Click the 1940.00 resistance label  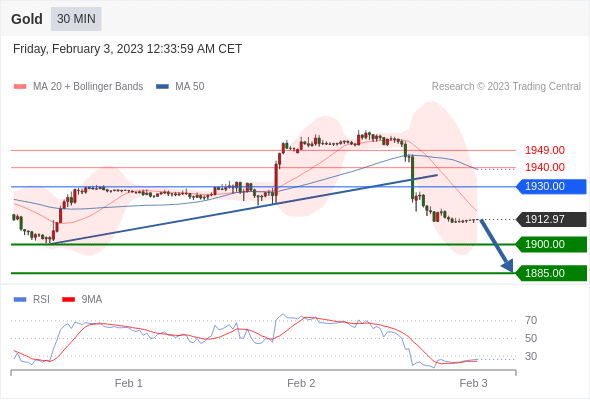point(545,167)
